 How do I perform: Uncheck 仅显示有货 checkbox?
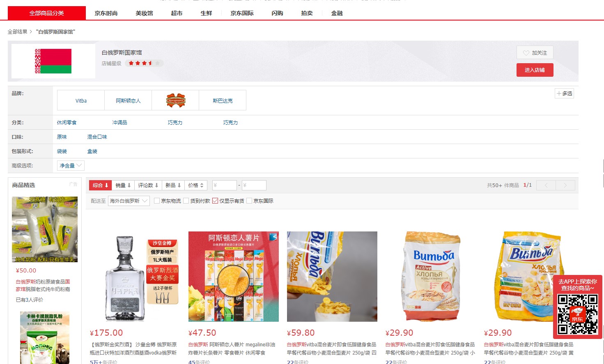(x=215, y=201)
